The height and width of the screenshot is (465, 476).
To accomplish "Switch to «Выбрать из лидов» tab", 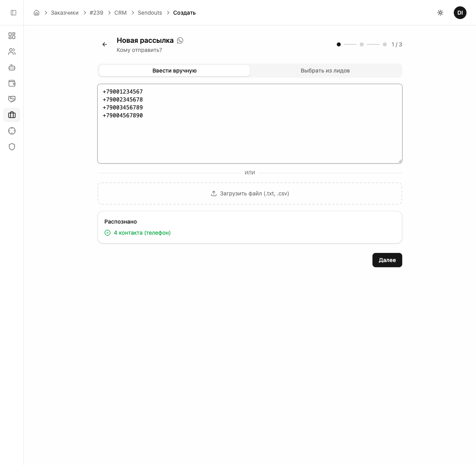I will tap(325, 71).
